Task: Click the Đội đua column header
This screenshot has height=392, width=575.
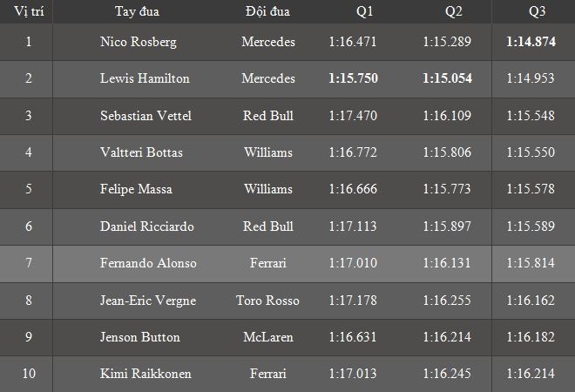Action: [x=267, y=11]
